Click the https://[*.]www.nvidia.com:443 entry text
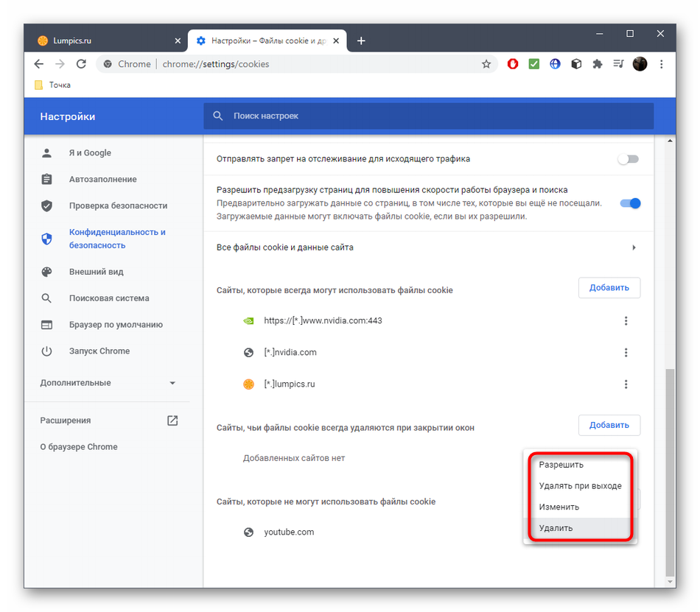This screenshot has width=700, height=612. coord(323,320)
